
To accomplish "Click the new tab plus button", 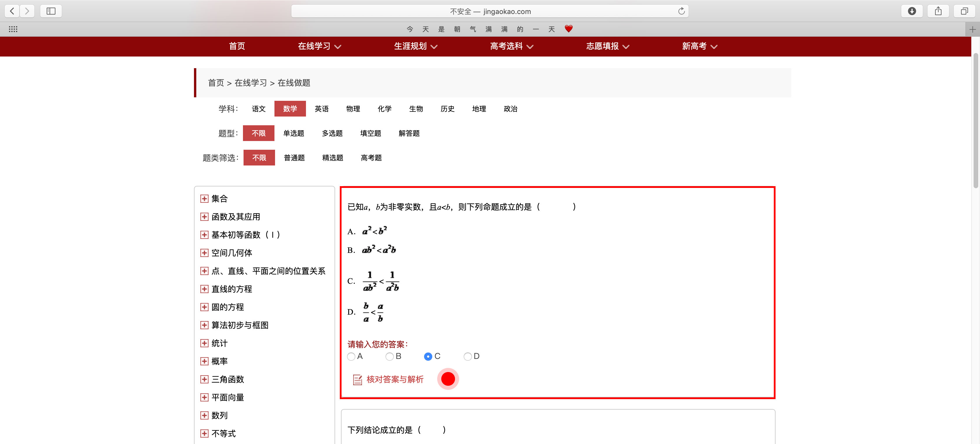I will coord(972,29).
